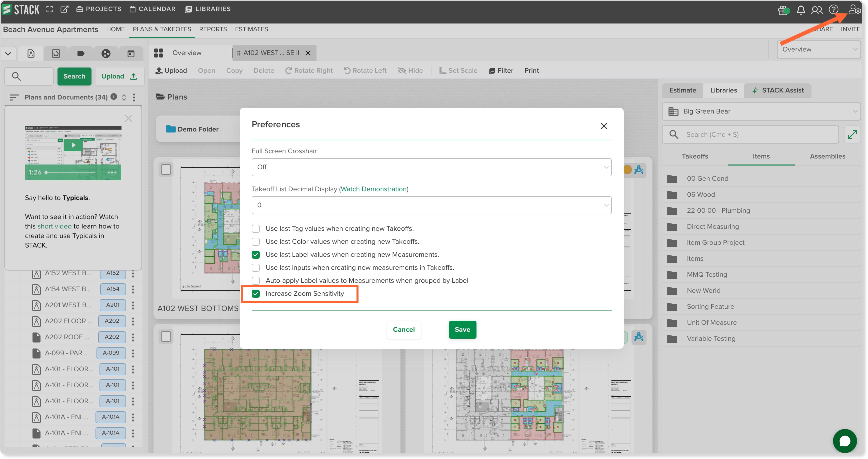
Task: Switch to the STACK Assist tab
Action: point(778,90)
